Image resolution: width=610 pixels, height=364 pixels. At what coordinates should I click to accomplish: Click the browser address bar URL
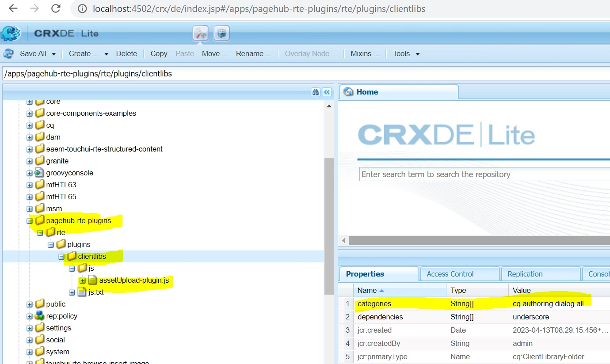(259, 9)
